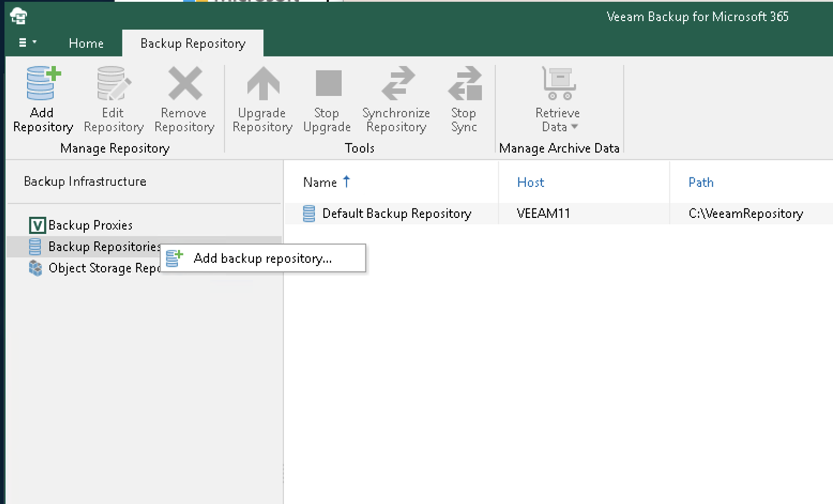The width and height of the screenshot is (833, 504).
Task: Select the Backup Repository ribbon tab
Action: pos(193,43)
